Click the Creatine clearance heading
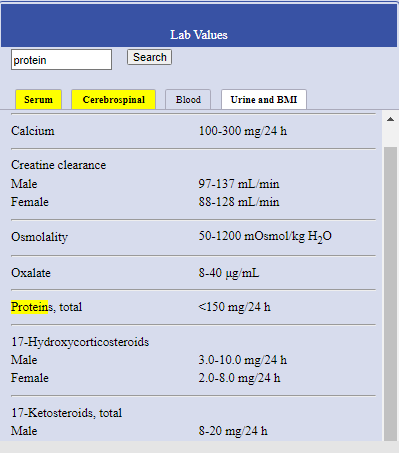The image size is (399, 453). click(58, 165)
